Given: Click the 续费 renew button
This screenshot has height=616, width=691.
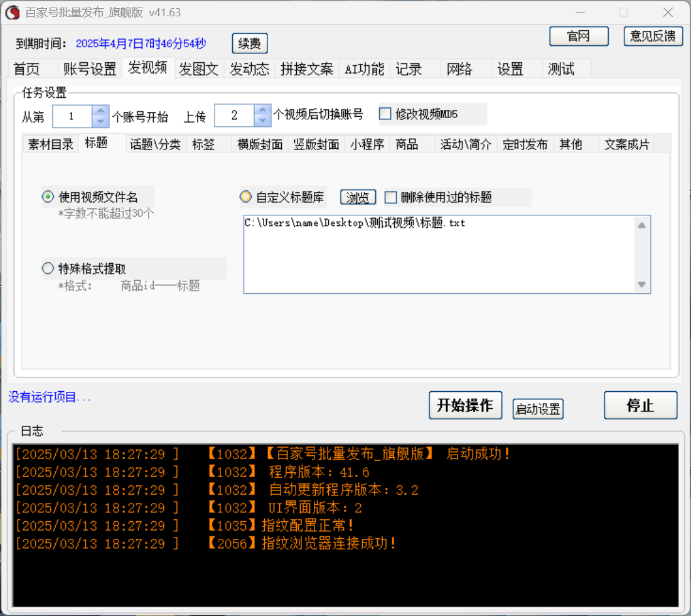Looking at the screenshot, I should click(249, 43).
